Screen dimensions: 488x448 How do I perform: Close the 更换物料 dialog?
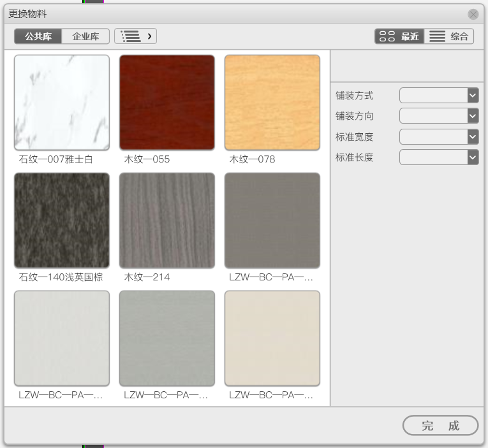(x=473, y=14)
